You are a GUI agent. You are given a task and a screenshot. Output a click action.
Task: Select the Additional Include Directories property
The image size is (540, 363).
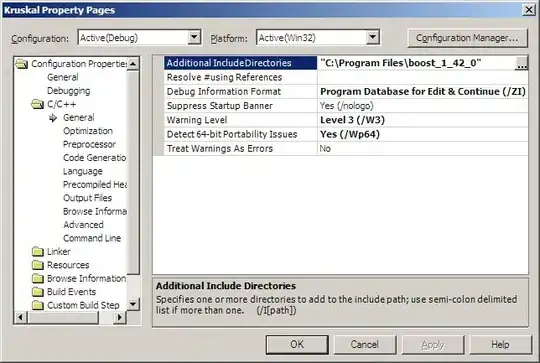[240, 63]
